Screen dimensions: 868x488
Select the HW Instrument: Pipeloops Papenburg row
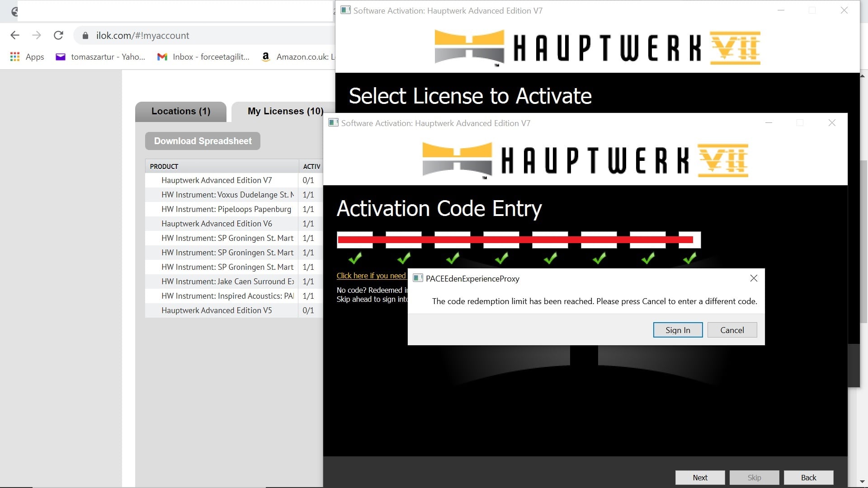pos(234,209)
